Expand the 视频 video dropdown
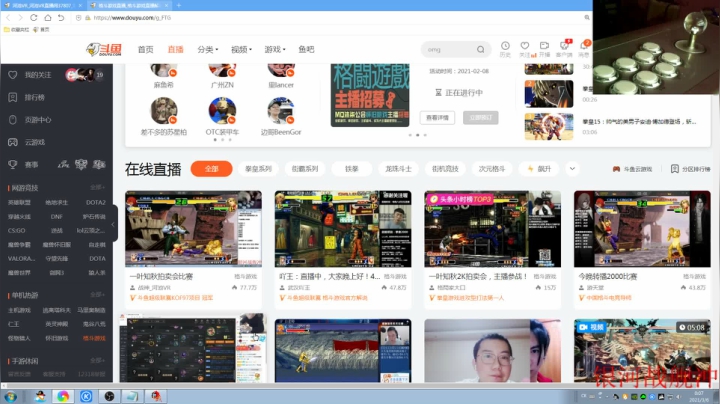This screenshot has width=720, height=404. point(241,49)
